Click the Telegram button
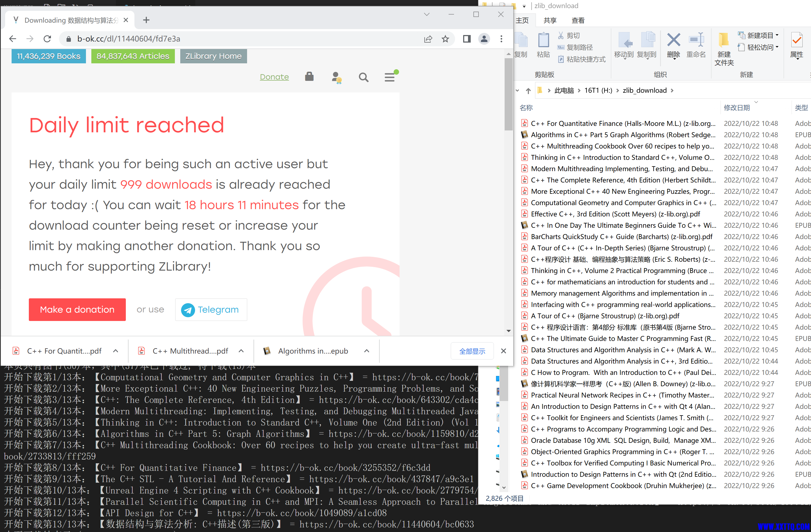The image size is (811, 532). 211,309
